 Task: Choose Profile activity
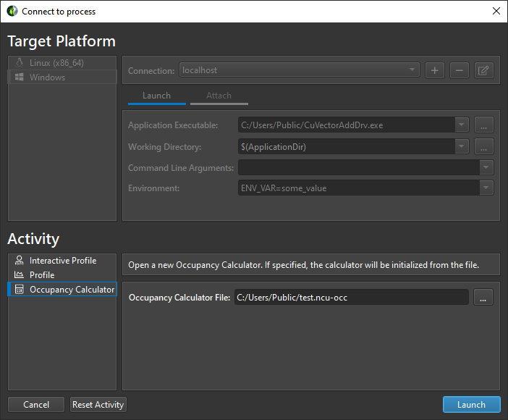[42, 275]
